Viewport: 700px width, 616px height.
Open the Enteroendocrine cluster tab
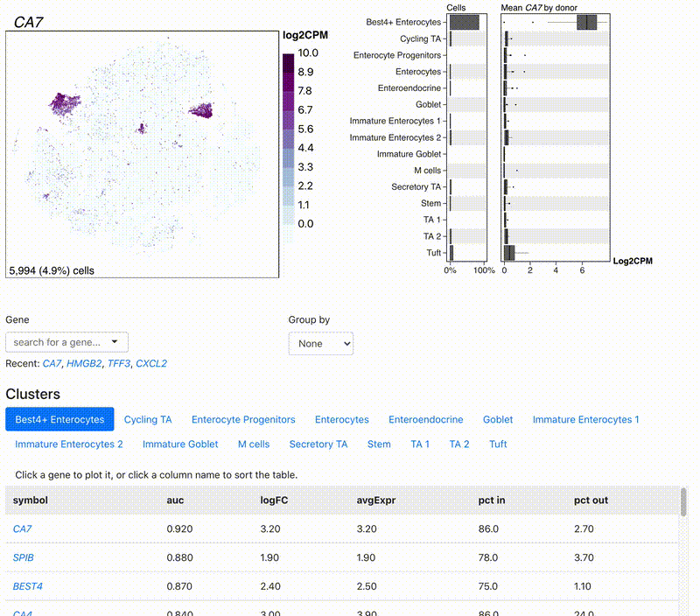426,419
